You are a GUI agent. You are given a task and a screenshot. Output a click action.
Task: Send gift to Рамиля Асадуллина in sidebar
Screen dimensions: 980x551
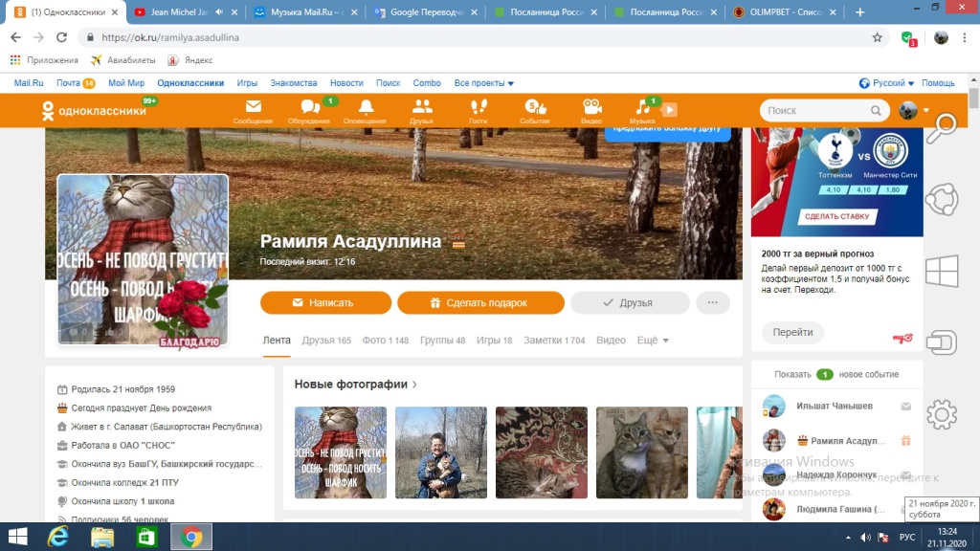[905, 440]
